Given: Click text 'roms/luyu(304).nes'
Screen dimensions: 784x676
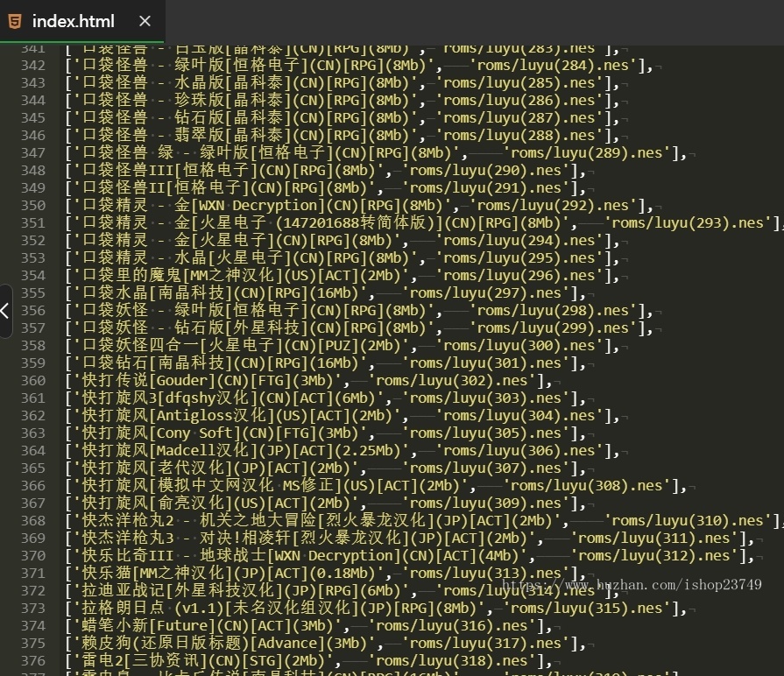Looking at the screenshot, I should click(519, 416).
